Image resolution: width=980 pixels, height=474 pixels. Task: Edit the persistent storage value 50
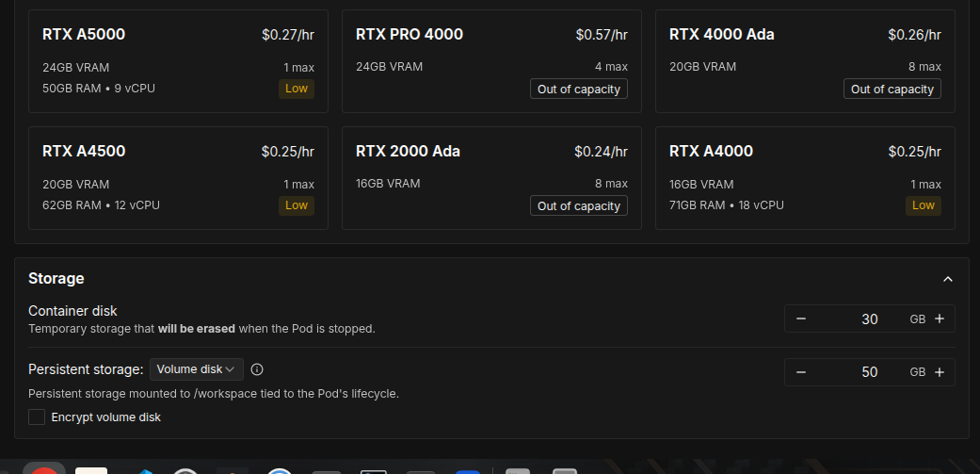[x=869, y=372]
